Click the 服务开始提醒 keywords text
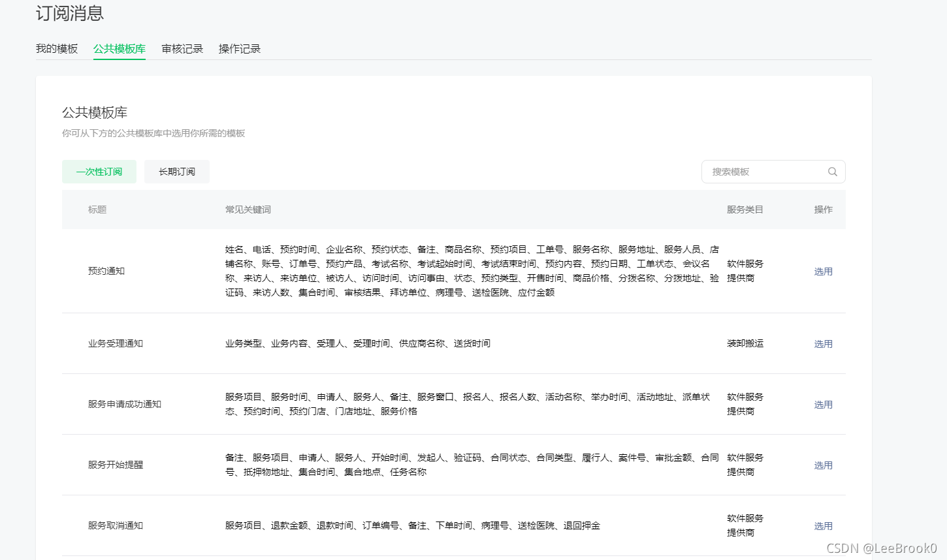 (x=472, y=465)
